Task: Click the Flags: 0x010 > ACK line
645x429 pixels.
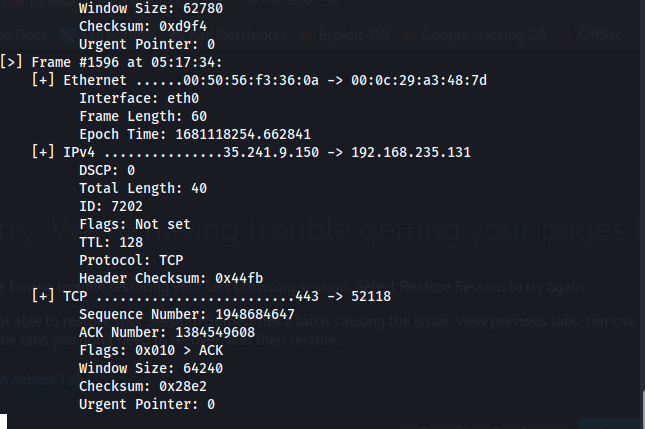Action: click(150, 350)
